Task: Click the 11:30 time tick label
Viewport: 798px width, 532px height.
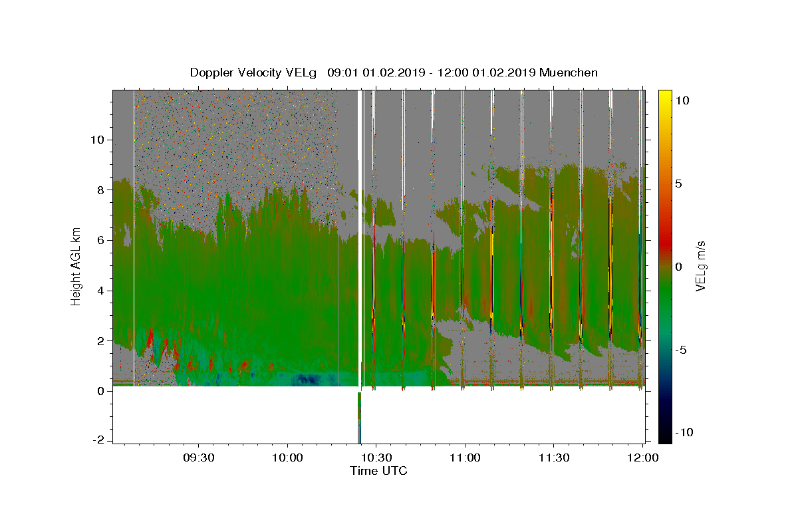Action: tap(553, 458)
